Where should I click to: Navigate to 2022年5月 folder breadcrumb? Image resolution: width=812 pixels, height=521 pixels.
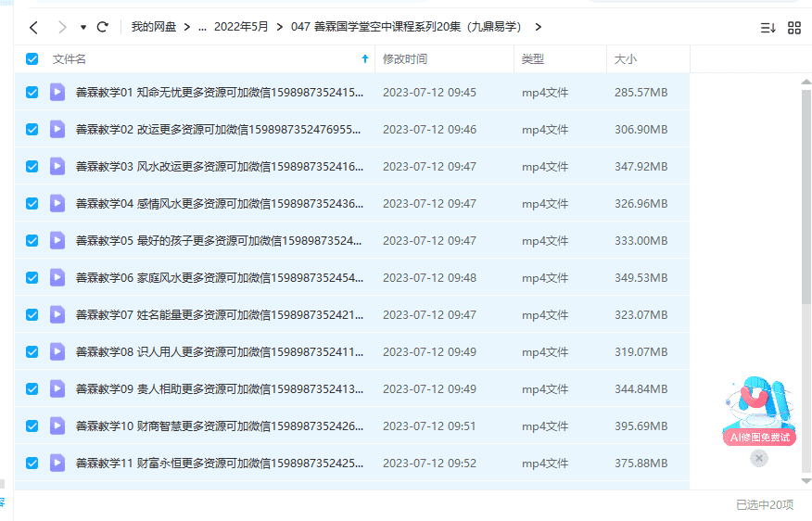pyautogui.click(x=243, y=27)
